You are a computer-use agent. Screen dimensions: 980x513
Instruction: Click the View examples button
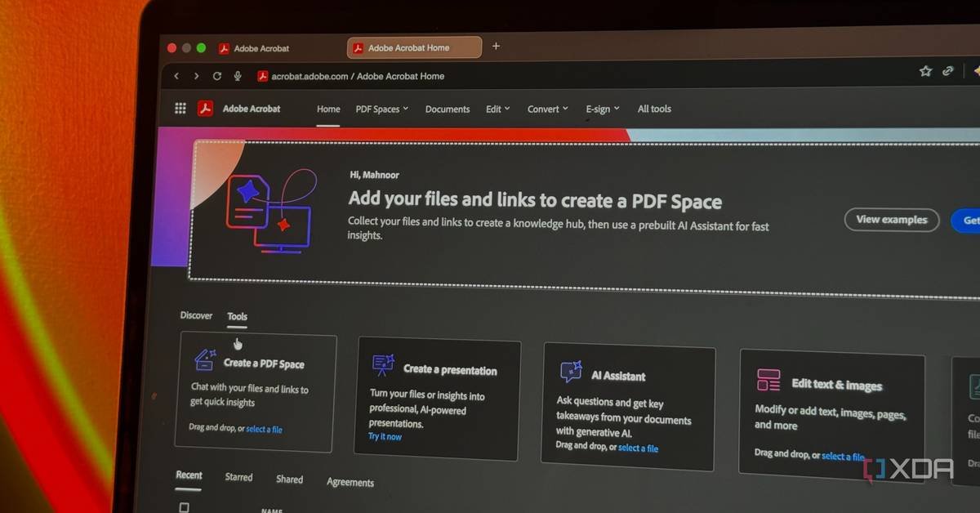(891, 220)
